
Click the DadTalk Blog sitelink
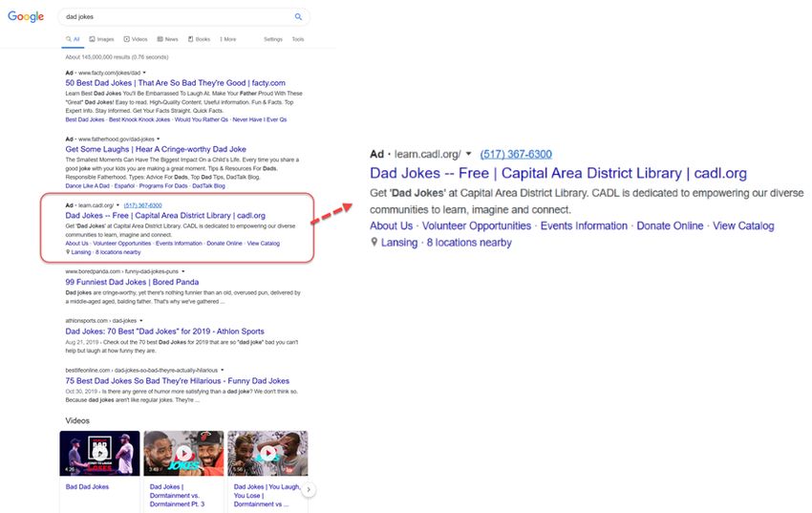[208, 186]
